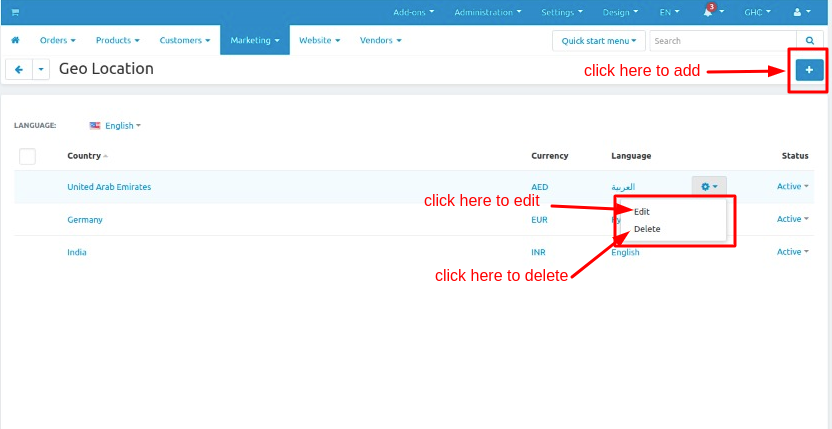This screenshot has width=832, height=429.
Task: Click the US flag language icon
Action: point(94,126)
